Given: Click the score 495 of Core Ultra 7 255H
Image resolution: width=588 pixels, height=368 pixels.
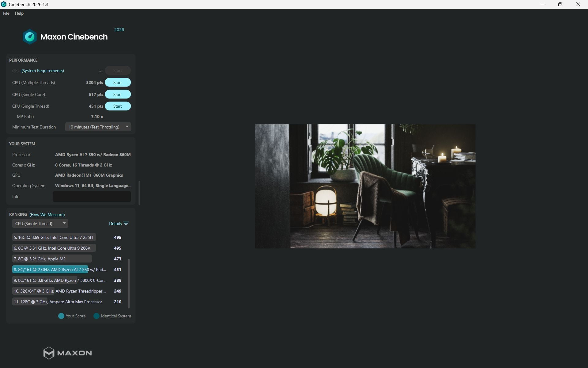Looking at the screenshot, I should pyautogui.click(x=118, y=237).
